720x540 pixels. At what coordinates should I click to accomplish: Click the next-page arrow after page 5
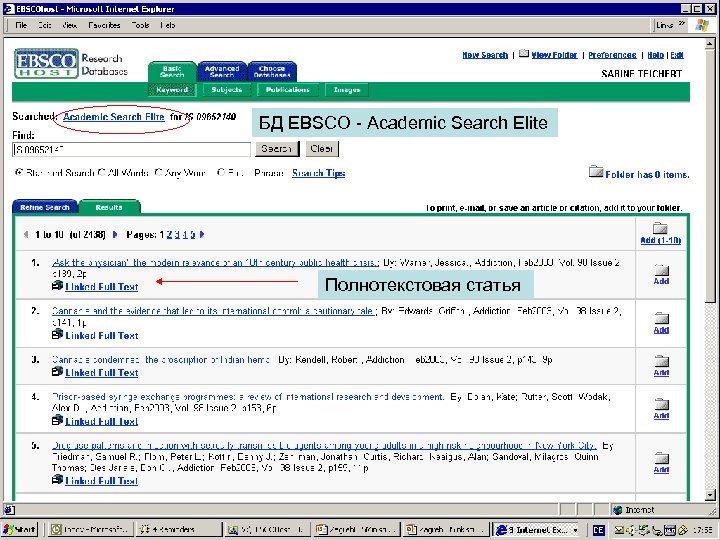point(202,235)
